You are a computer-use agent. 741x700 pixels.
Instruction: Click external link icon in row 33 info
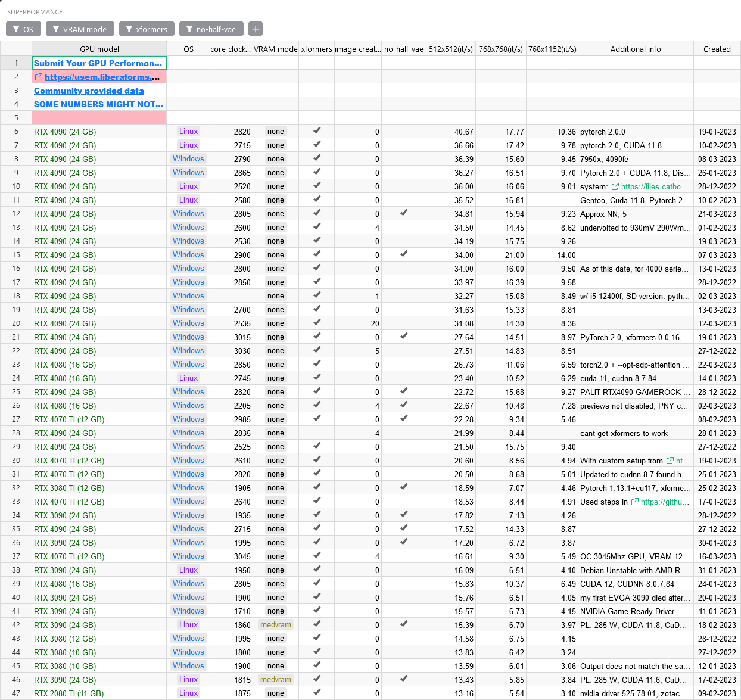point(635,502)
